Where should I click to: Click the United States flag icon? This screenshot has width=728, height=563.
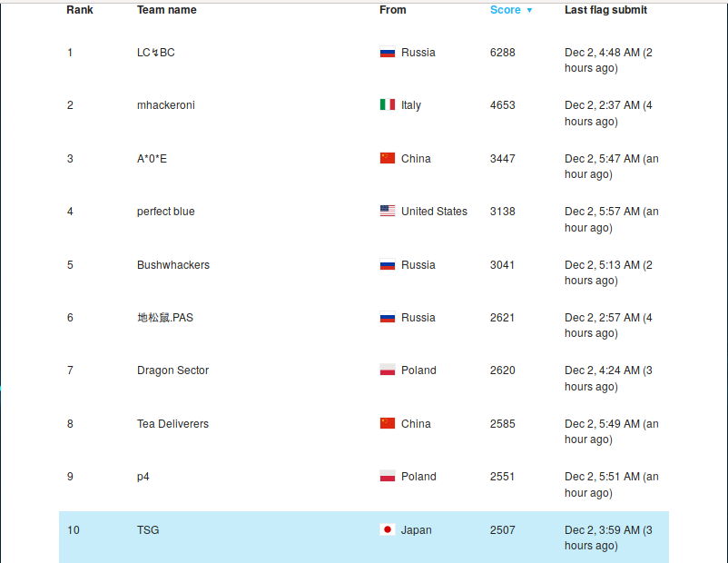(387, 212)
